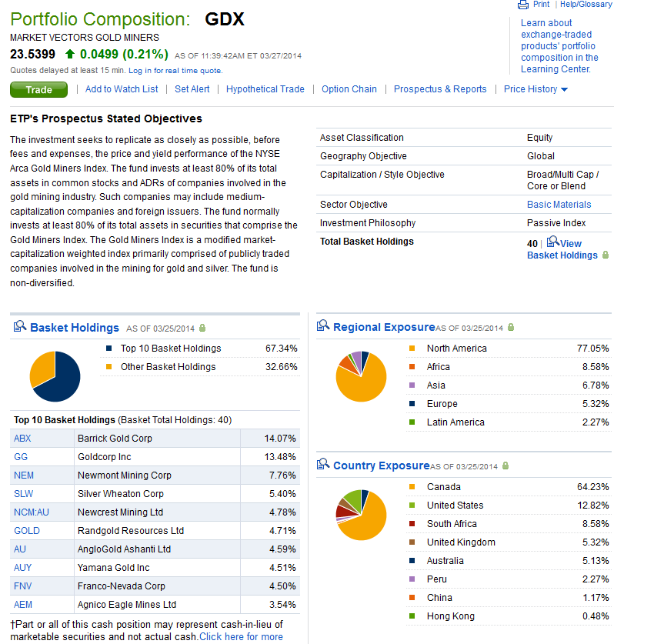Open Add to Watch List
This screenshot has height=644, width=664.
click(x=122, y=89)
